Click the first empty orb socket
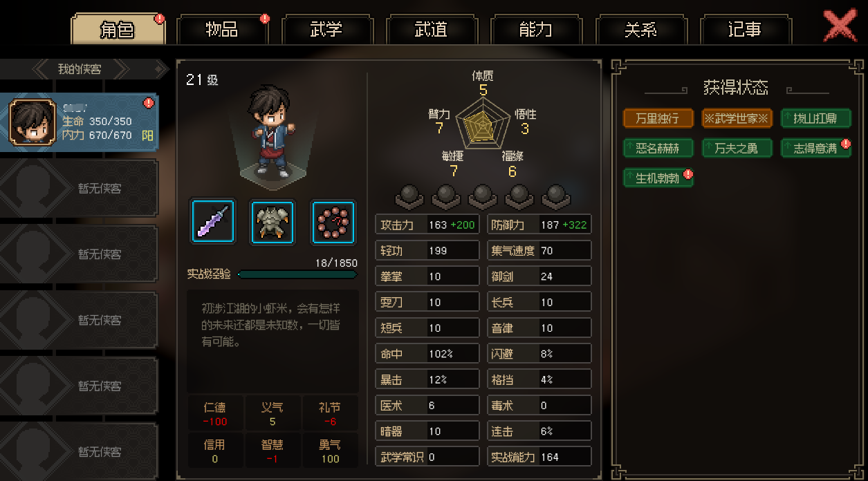This screenshot has height=481, width=868. [409, 196]
